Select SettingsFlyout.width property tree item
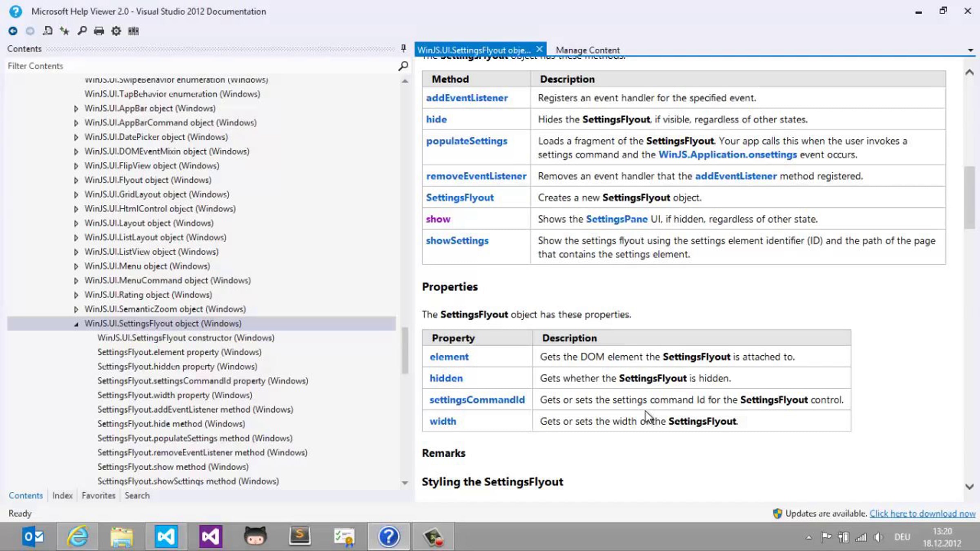This screenshot has width=980, height=551. click(x=174, y=395)
